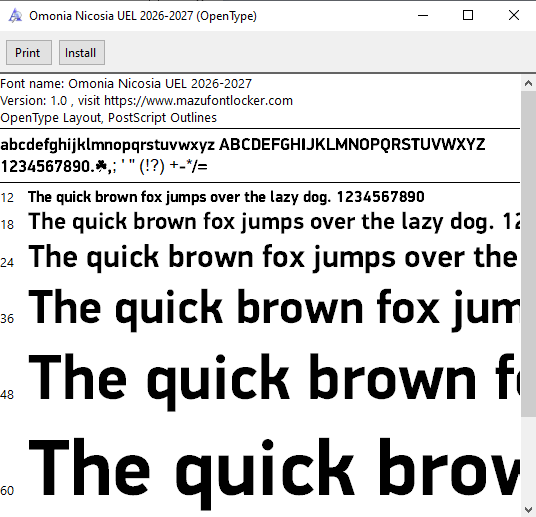
Task: Click the vertical scrollbar thumb
Action: pyautogui.click(x=528, y=254)
